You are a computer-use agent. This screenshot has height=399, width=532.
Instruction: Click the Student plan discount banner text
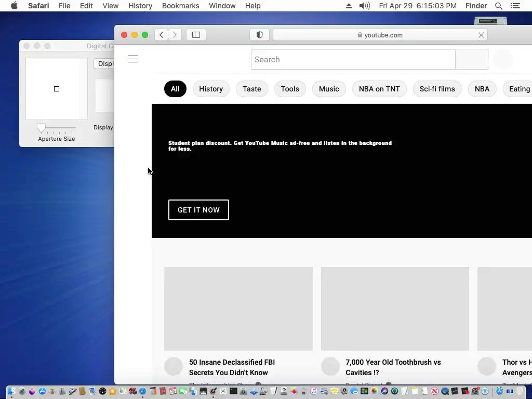click(280, 146)
